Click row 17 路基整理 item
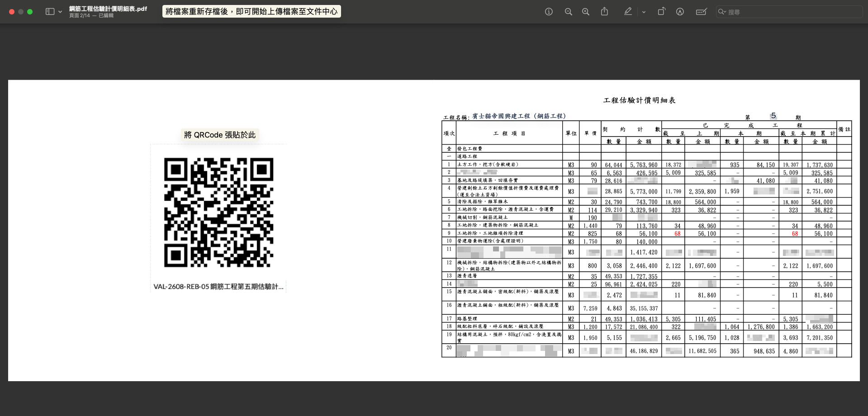 [467, 319]
